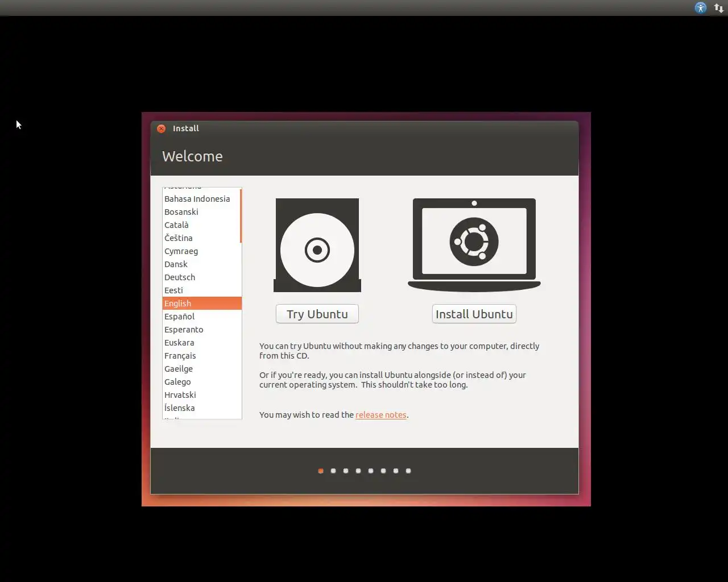Image resolution: width=728 pixels, height=582 pixels.
Task: Select Galego language
Action: [202, 382]
